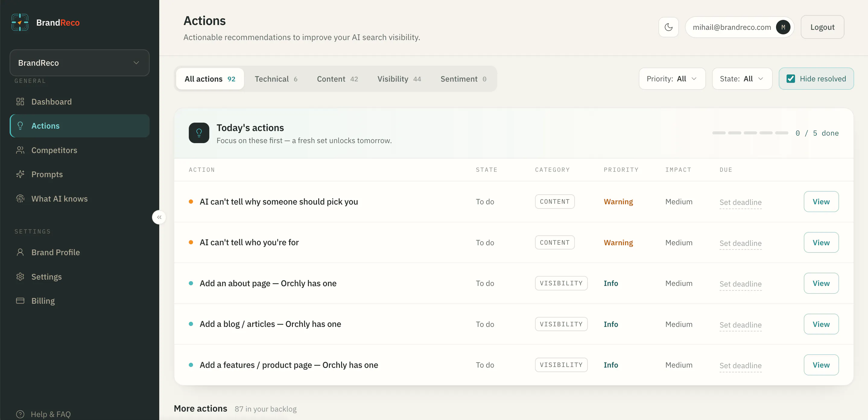Click the Today's actions lightbulb badge
The height and width of the screenshot is (420, 868).
[199, 133]
